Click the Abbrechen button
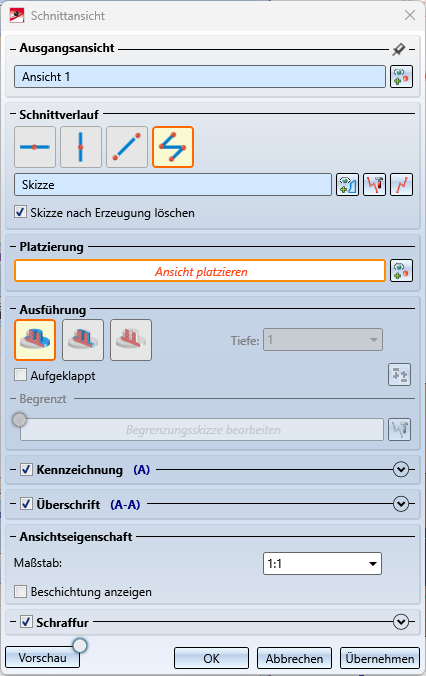 pyautogui.click(x=294, y=658)
